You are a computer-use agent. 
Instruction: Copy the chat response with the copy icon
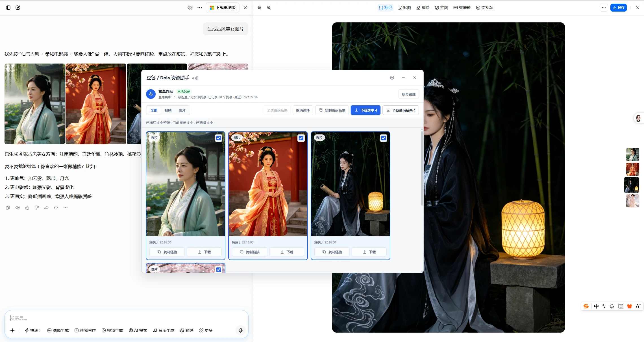(x=8, y=208)
